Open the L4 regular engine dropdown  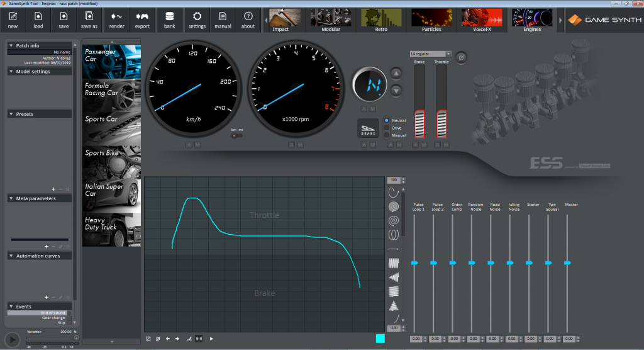(430, 54)
